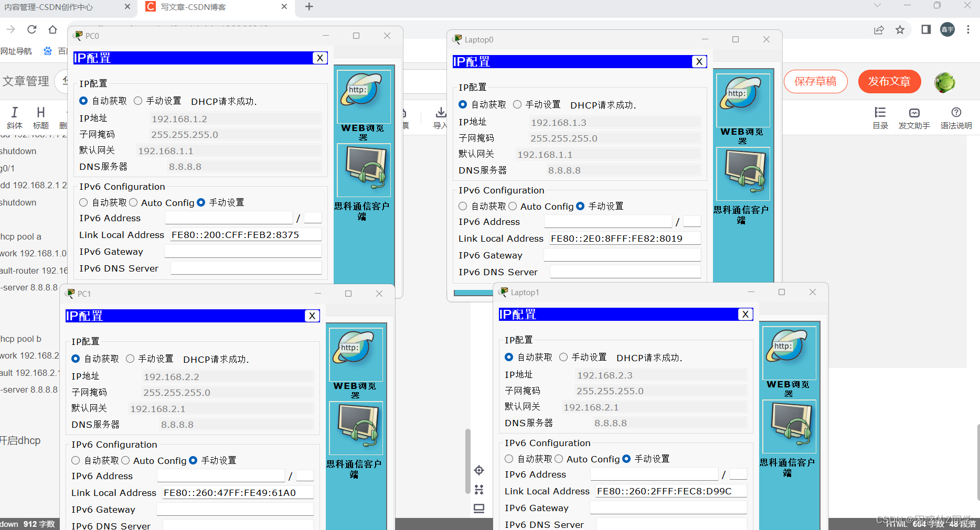980x530 pixels.
Task: Open Cisco IP Communicator in PC1 window
Action: [x=356, y=428]
